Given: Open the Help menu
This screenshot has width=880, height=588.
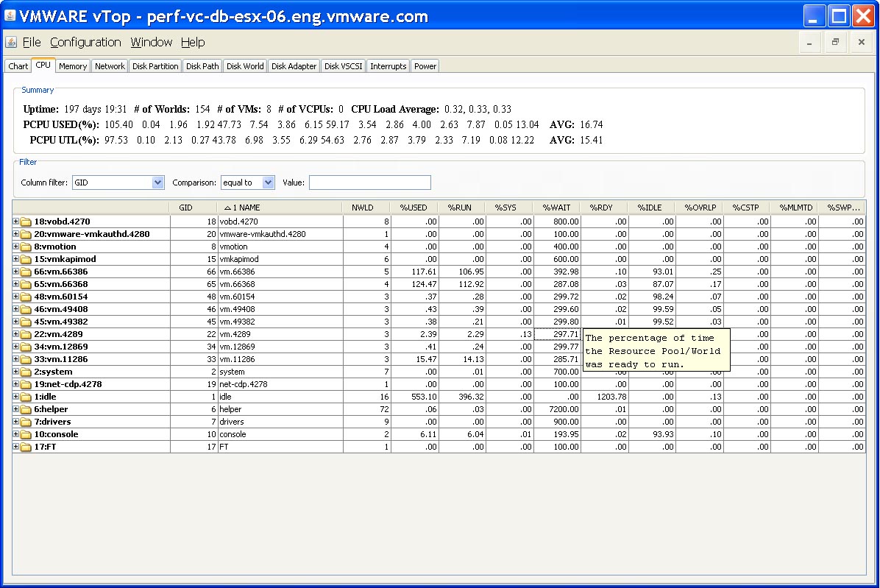Looking at the screenshot, I should point(193,42).
